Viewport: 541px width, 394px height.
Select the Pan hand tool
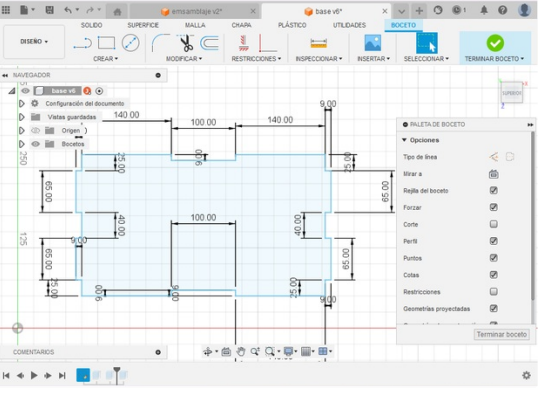tap(240, 352)
